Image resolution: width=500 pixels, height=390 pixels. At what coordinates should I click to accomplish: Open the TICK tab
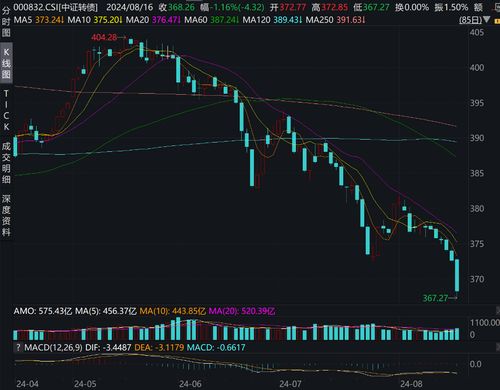[x=6, y=110]
